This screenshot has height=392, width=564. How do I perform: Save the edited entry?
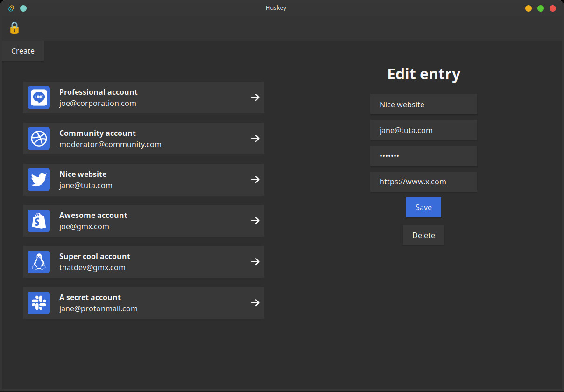pyautogui.click(x=423, y=207)
